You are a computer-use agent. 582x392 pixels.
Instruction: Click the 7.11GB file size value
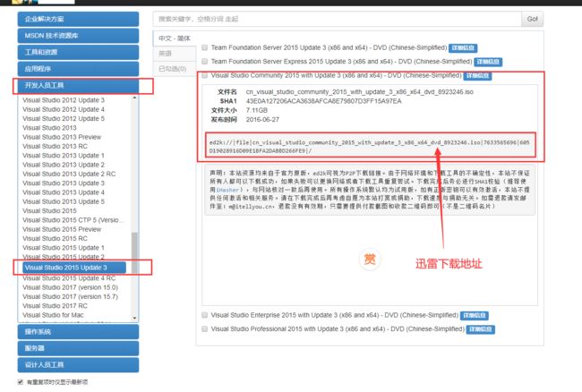(256, 110)
